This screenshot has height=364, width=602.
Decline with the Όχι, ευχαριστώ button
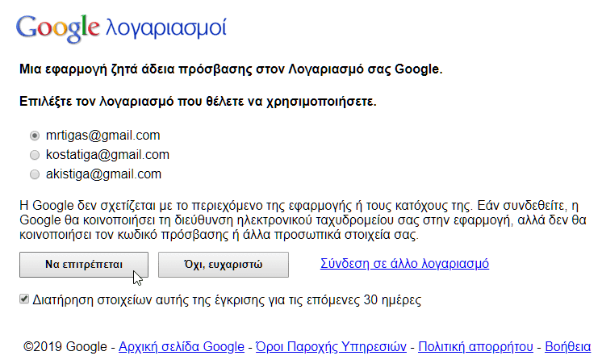pyautogui.click(x=224, y=265)
